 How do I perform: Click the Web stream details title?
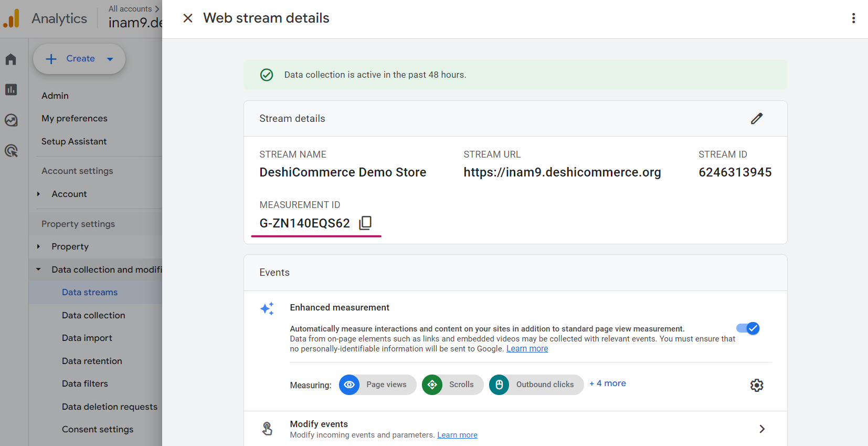[x=266, y=18]
